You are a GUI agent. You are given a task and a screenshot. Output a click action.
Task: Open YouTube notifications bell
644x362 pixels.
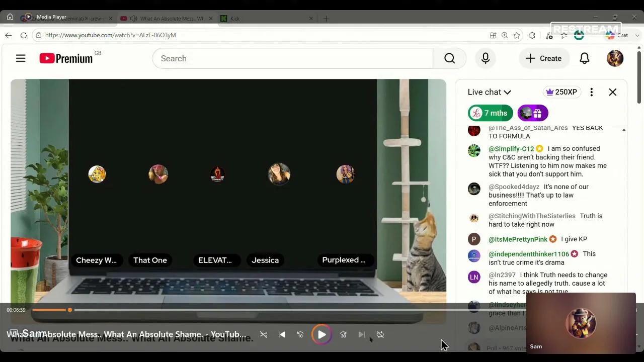click(584, 58)
